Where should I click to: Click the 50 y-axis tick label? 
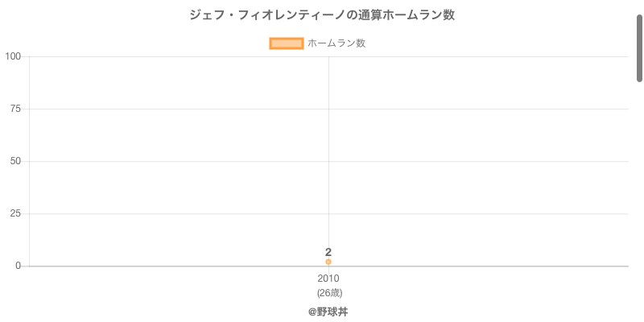click(15, 161)
